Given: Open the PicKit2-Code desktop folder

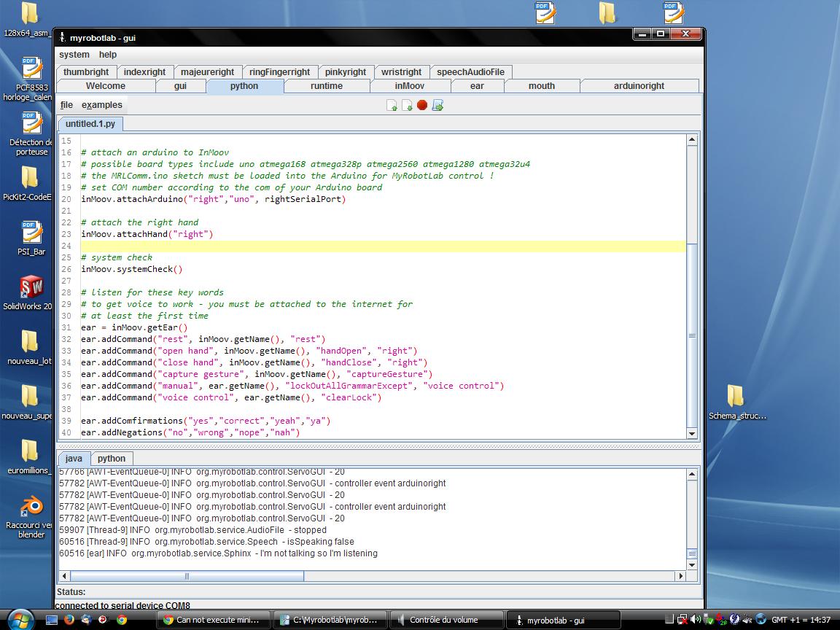Looking at the screenshot, I should [x=29, y=184].
